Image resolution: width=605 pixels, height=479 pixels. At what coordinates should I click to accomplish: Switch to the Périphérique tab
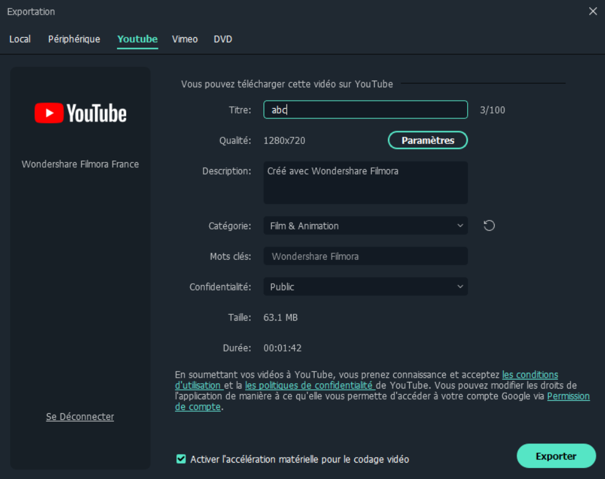(x=74, y=39)
